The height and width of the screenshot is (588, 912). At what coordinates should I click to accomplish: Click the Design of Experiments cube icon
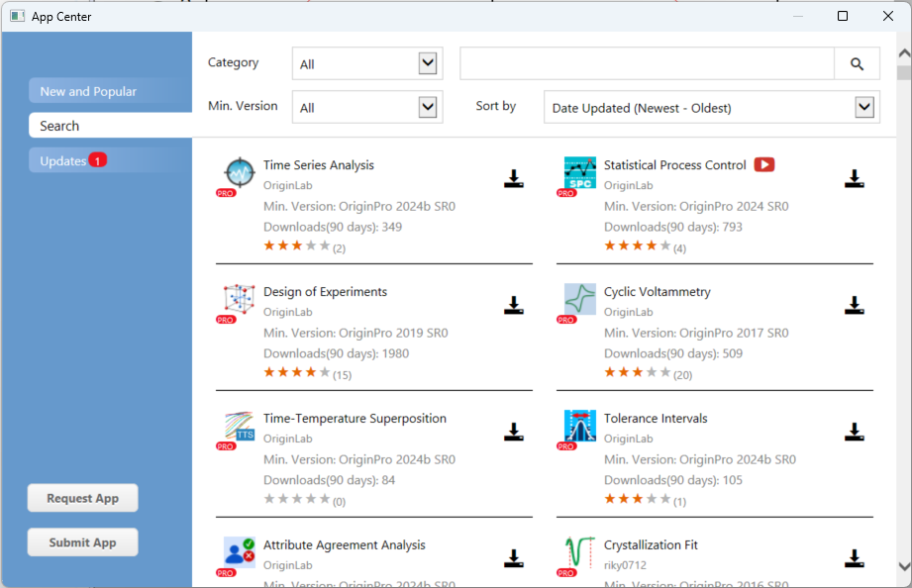pos(239,299)
